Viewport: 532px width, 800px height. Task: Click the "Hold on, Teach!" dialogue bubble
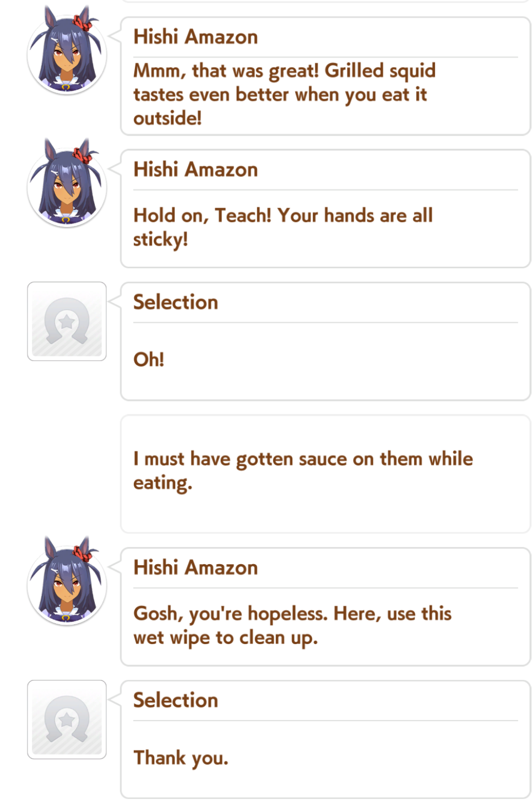tap(325, 208)
